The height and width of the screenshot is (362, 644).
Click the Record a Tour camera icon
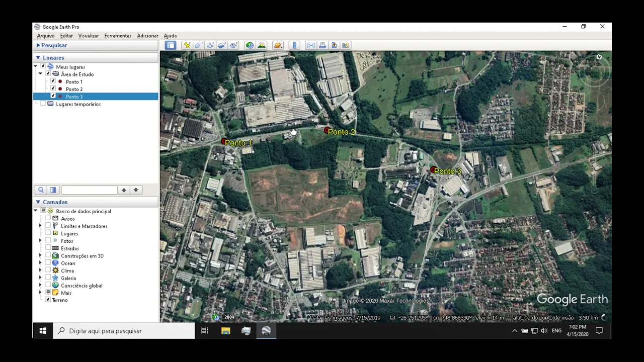pos(234,45)
